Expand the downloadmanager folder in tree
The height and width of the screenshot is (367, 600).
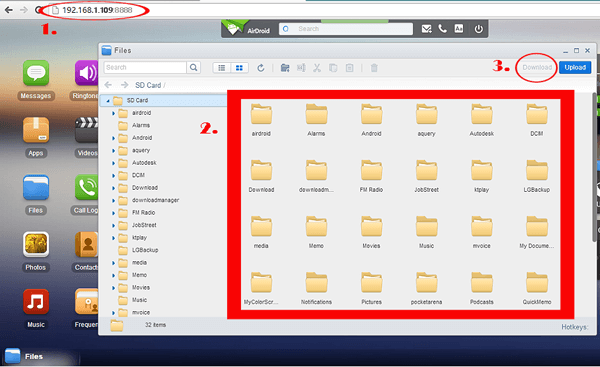(x=113, y=201)
